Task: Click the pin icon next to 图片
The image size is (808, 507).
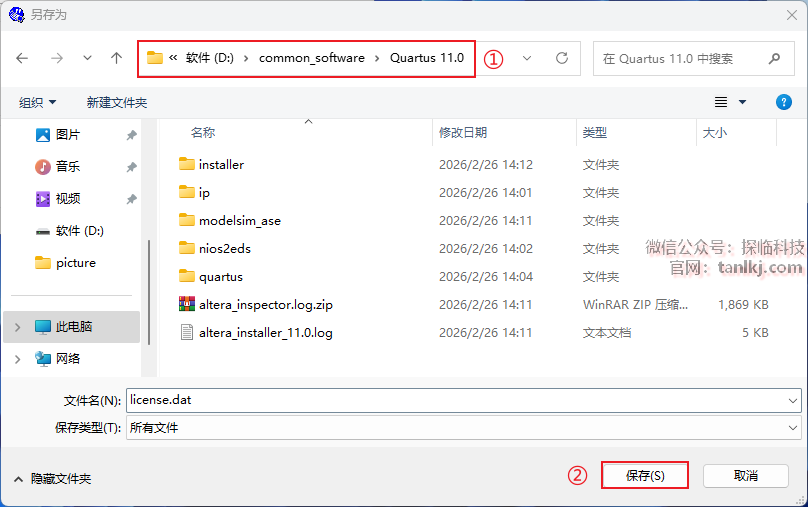Action: 131,135
